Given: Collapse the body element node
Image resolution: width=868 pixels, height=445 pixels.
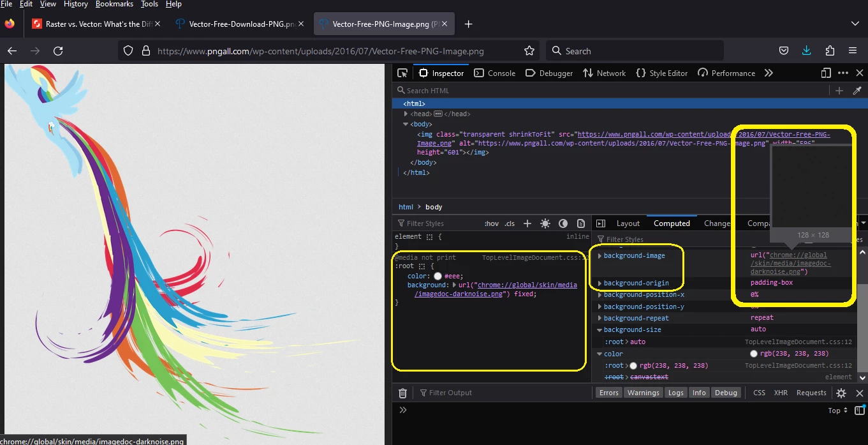Looking at the screenshot, I should click(406, 124).
